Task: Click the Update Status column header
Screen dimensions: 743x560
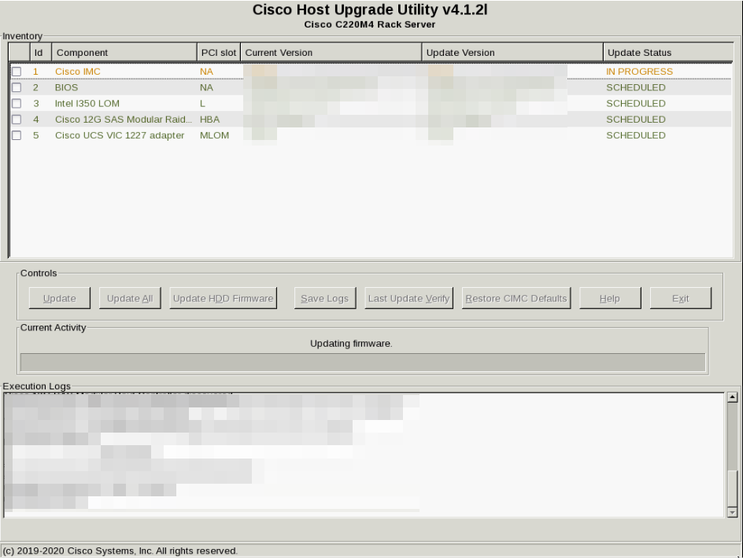Action: 668,53
